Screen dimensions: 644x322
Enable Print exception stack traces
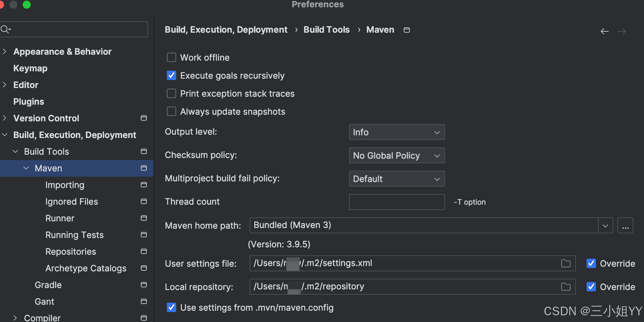pos(172,93)
